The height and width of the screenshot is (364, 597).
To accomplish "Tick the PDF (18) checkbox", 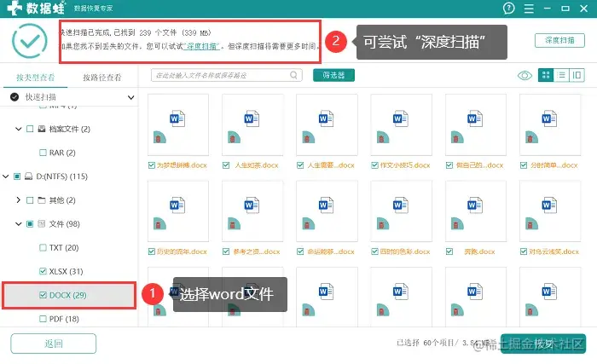I will [43, 319].
